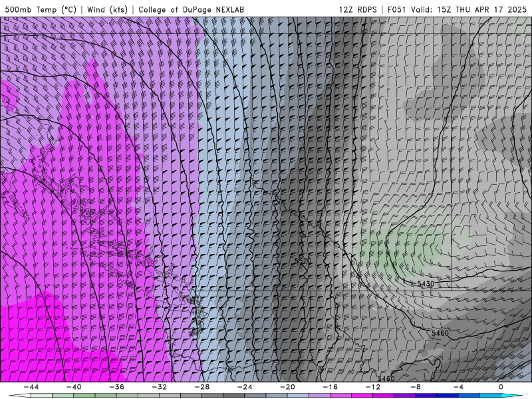Screen dimensions: 532x399
Task: Click the -4 color scale tick label
Action: (x=458, y=387)
